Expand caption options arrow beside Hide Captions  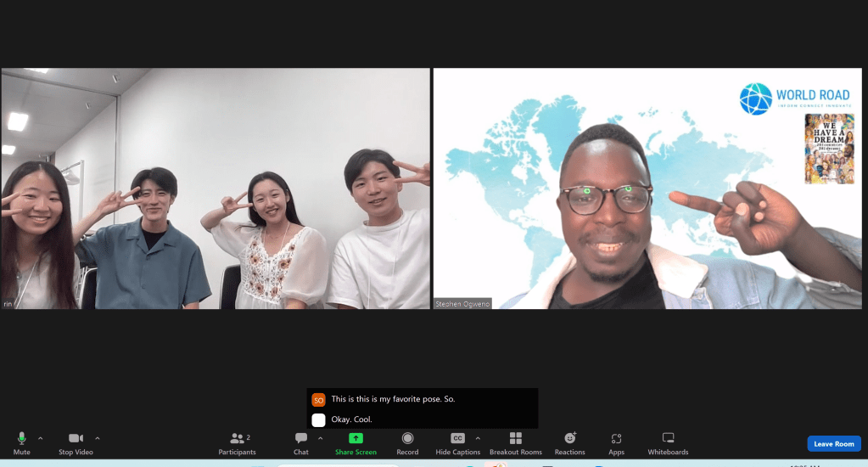click(478, 438)
